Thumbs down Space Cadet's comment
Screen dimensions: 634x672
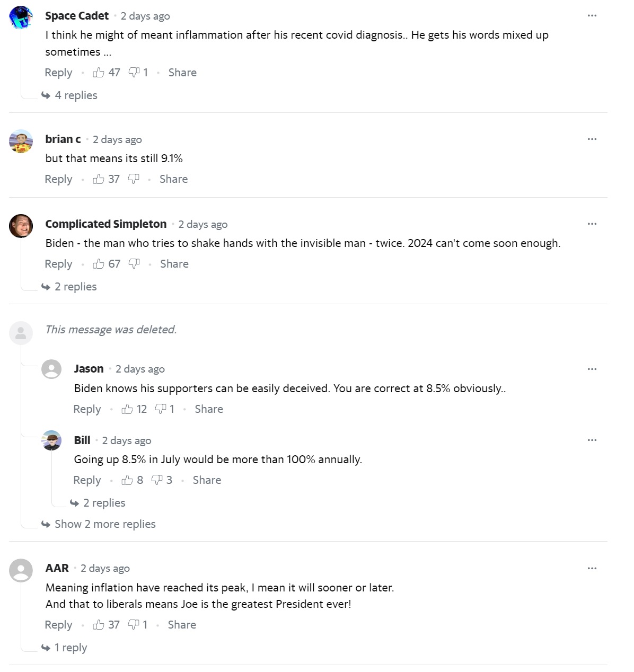134,73
